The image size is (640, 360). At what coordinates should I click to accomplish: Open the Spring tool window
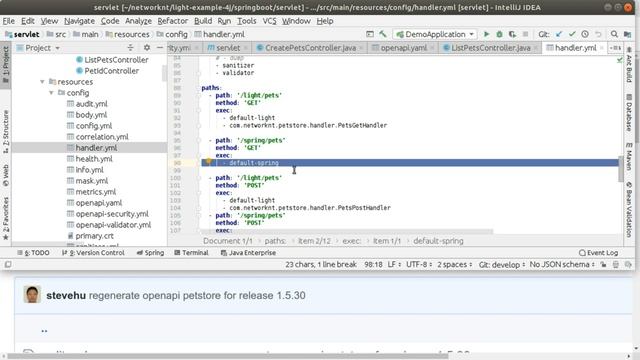(150, 253)
